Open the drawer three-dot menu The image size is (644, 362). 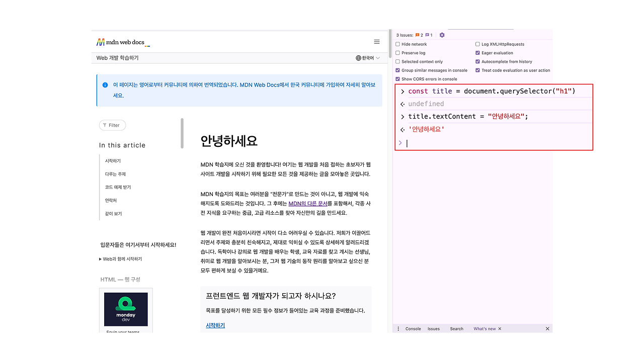(398, 329)
